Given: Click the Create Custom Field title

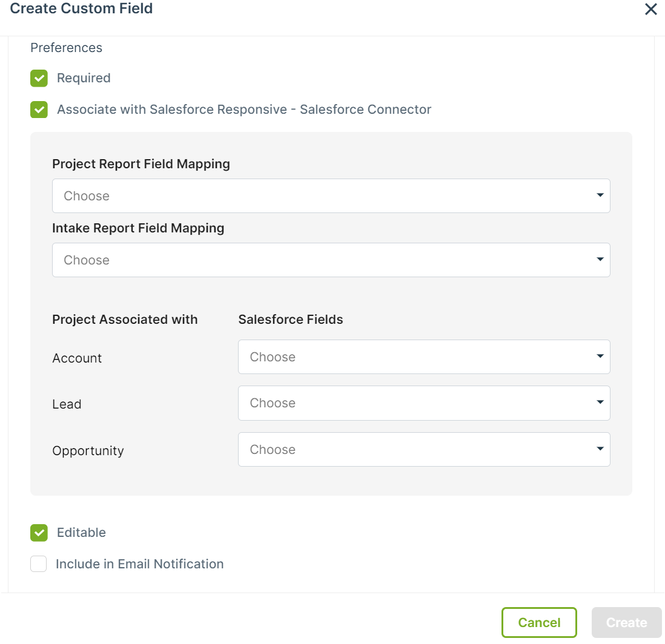Looking at the screenshot, I should point(81,8).
